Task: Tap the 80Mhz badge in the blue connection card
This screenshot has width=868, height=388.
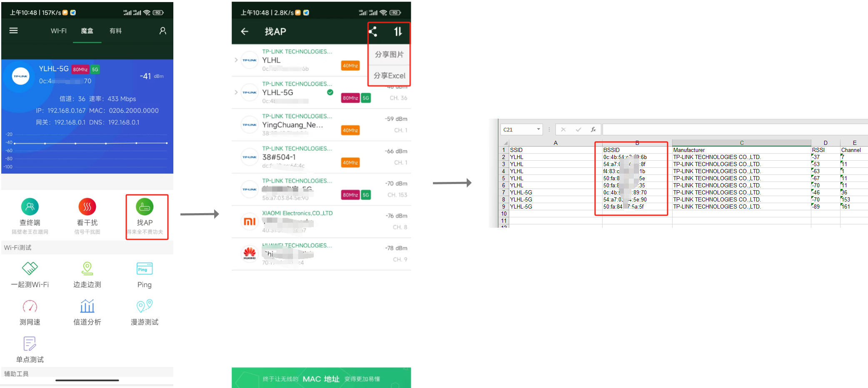Action: [x=80, y=70]
